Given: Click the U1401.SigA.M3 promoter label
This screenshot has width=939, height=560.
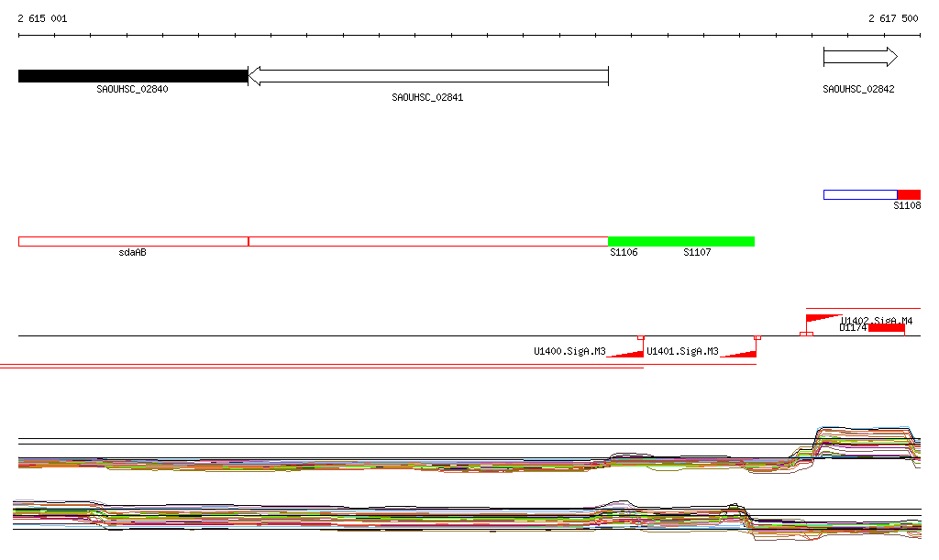Looking at the screenshot, I should (x=682, y=351).
